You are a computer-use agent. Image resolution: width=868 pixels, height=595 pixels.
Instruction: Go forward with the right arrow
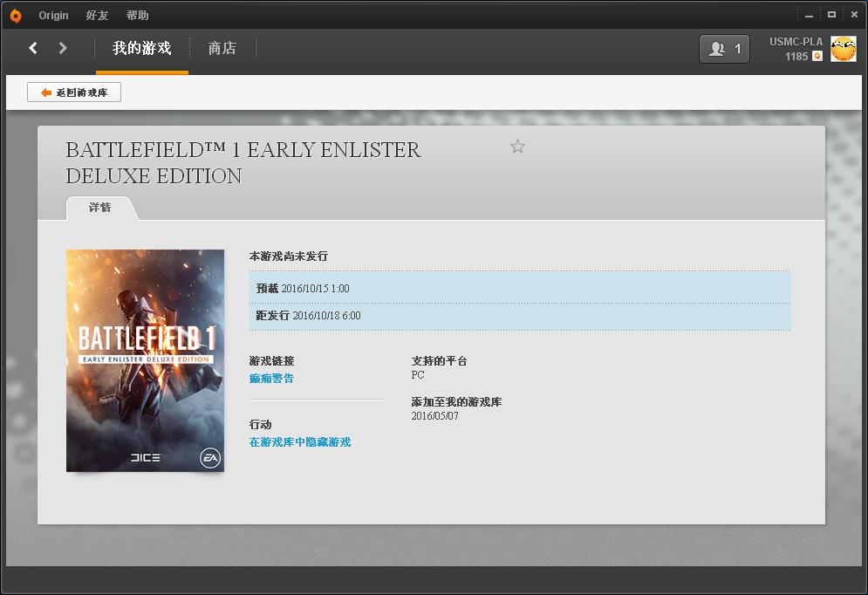pos(63,48)
